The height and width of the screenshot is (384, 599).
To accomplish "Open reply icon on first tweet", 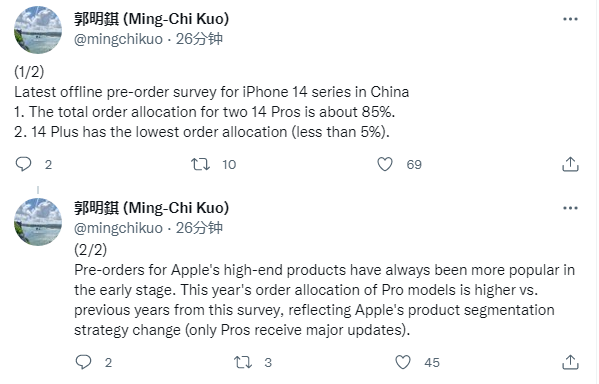I will click(x=23, y=164).
